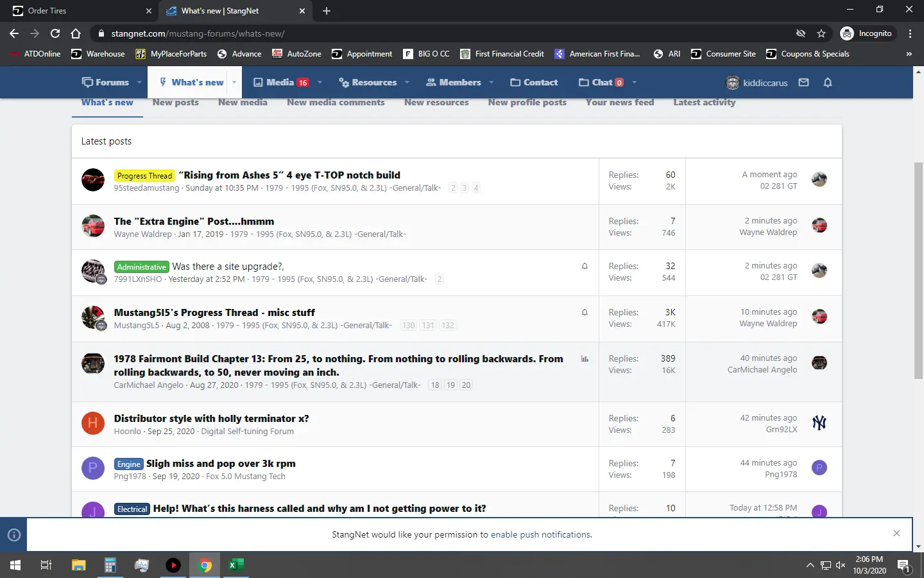This screenshot has height=578, width=924.
Task: Click enable push notifications link
Action: [x=540, y=534]
